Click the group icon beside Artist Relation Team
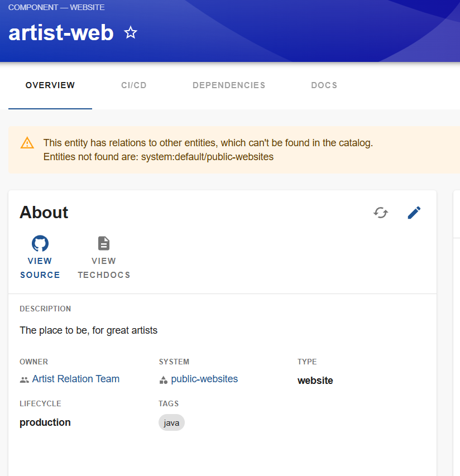The width and height of the screenshot is (460, 476). click(24, 380)
